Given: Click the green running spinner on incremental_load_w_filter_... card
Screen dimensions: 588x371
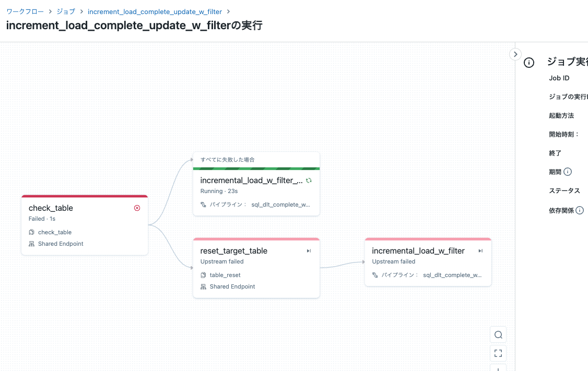Looking at the screenshot, I should [x=309, y=179].
